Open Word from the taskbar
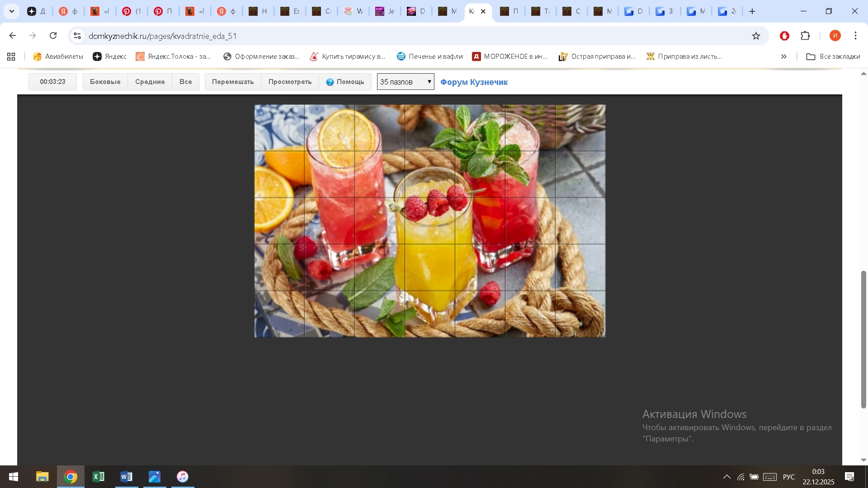The height and width of the screenshot is (488, 868). (127, 477)
